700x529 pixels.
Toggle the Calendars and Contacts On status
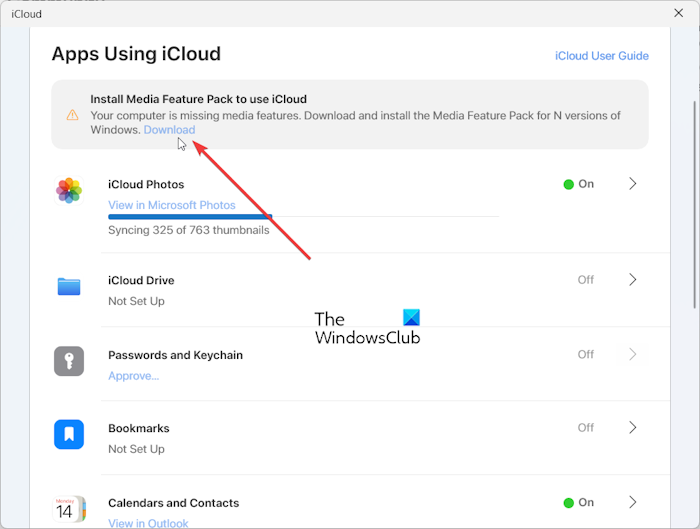579,503
